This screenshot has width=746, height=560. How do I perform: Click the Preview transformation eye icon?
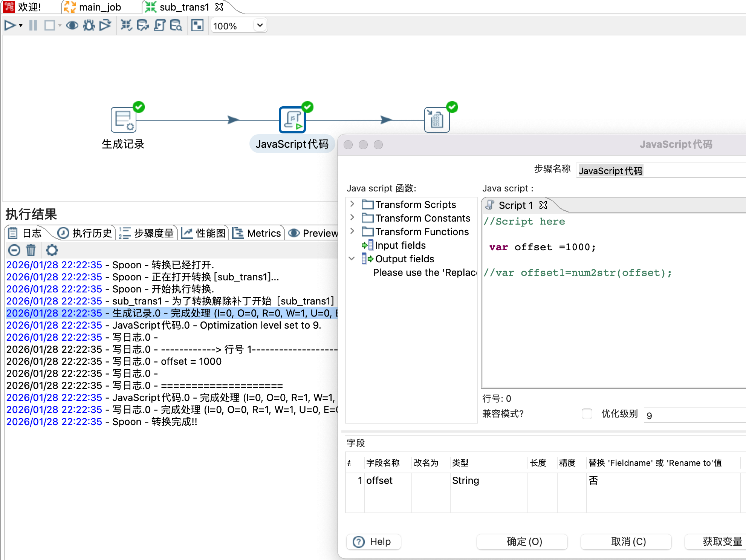click(72, 26)
